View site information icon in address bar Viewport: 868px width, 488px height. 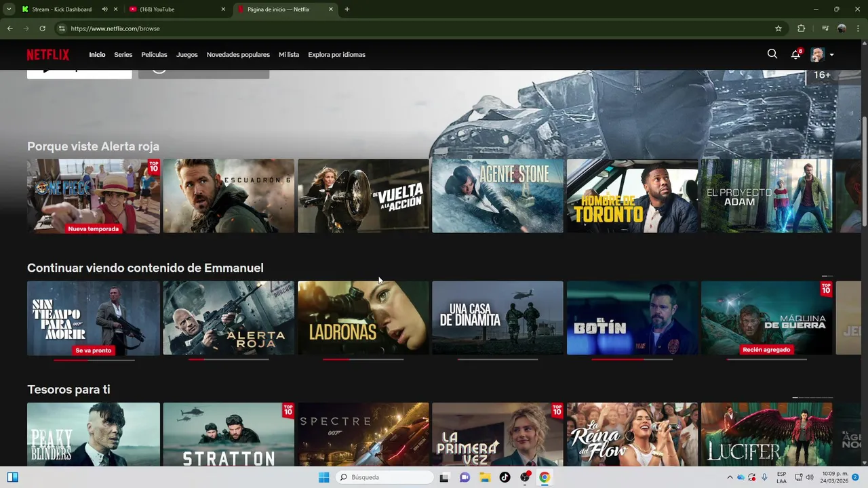pyautogui.click(x=62, y=28)
